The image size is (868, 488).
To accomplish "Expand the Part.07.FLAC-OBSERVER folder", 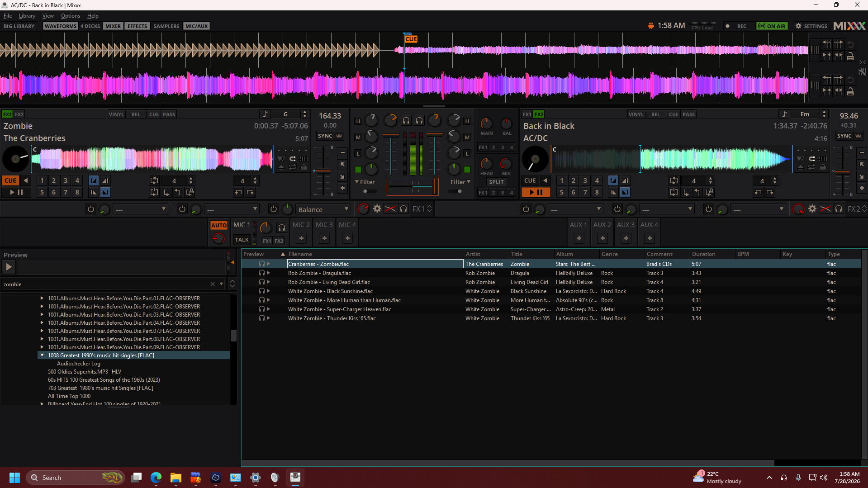I will [42, 331].
